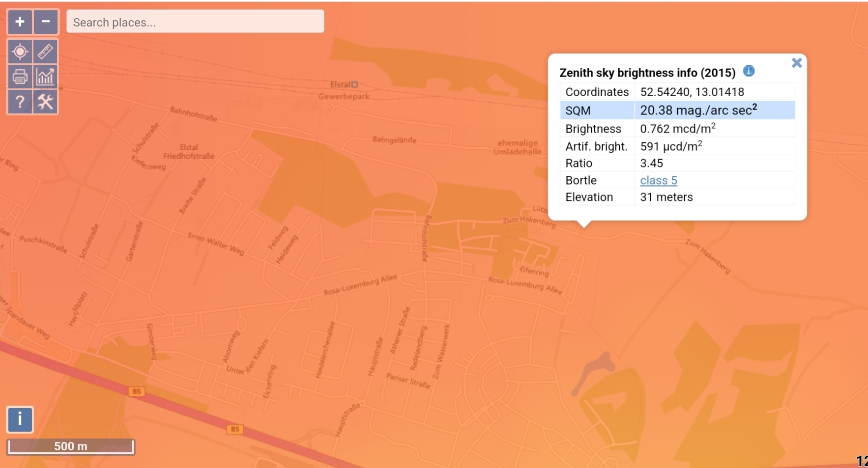Click the info icon beside popup title
The width and height of the screenshot is (868, 468).
749,71
